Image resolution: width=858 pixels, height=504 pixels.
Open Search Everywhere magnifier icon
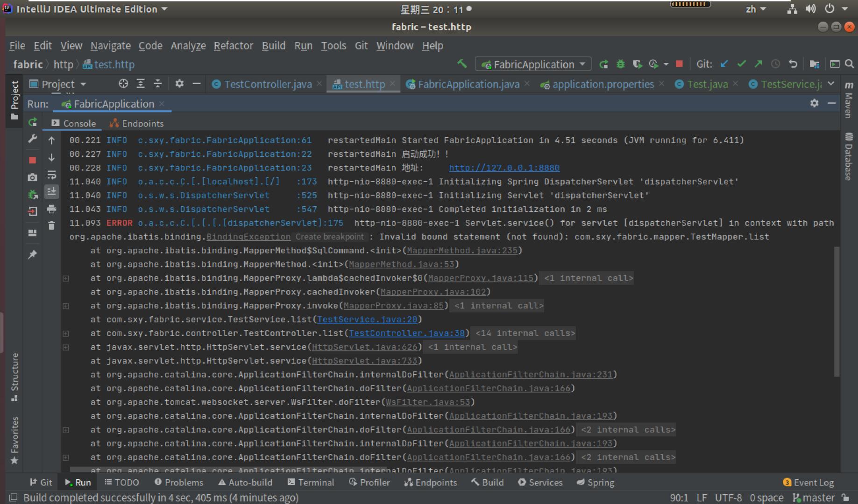[850, 64]
